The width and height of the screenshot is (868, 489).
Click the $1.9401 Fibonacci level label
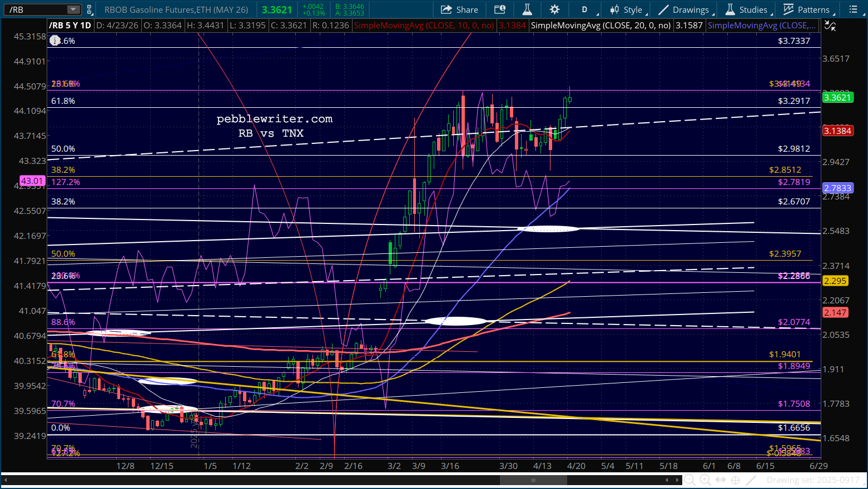(x=785, y=354)
